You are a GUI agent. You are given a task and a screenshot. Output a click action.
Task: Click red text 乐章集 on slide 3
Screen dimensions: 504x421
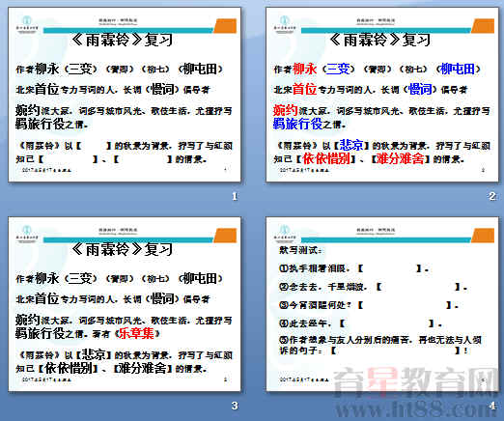point(136,333)
